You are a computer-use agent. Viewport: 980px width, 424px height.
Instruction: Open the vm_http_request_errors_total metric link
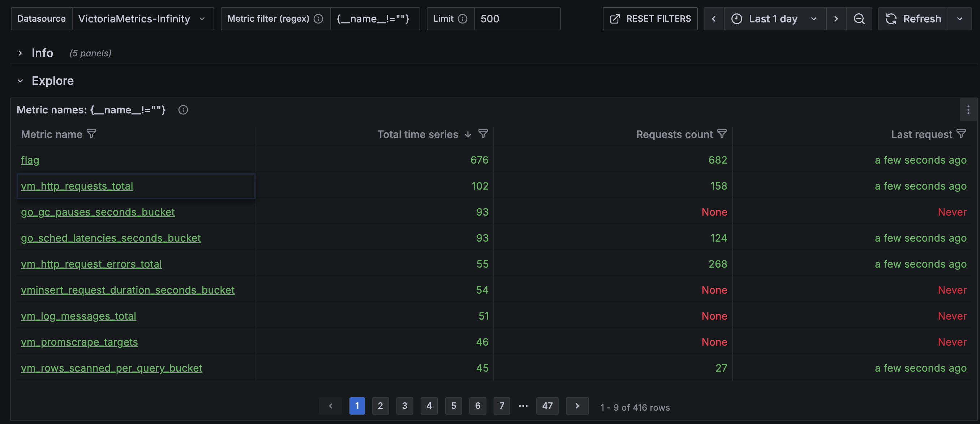coord(91,264)
